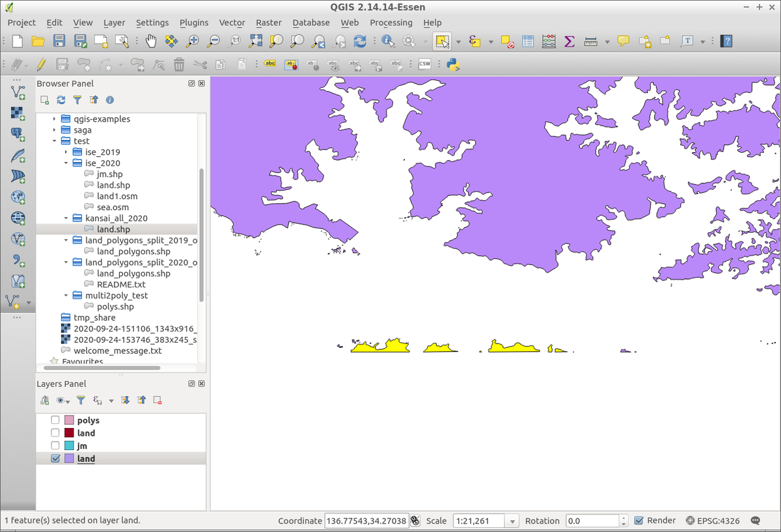Toggle the Render checkbox in status bar
The image size is (781, 532).
tap(639, 520)
